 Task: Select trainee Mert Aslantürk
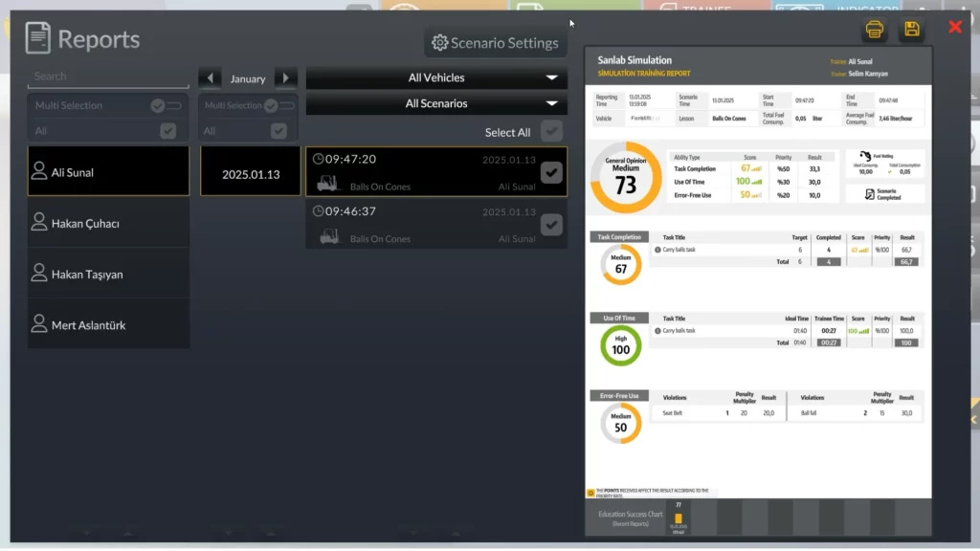(x=108, y=325)
